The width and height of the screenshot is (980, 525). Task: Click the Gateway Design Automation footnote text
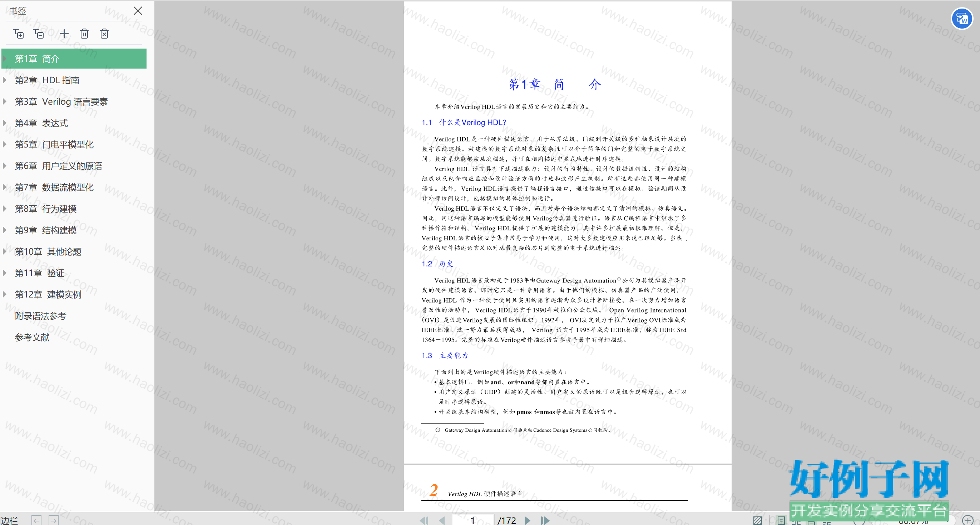click(x=528, y=430)
